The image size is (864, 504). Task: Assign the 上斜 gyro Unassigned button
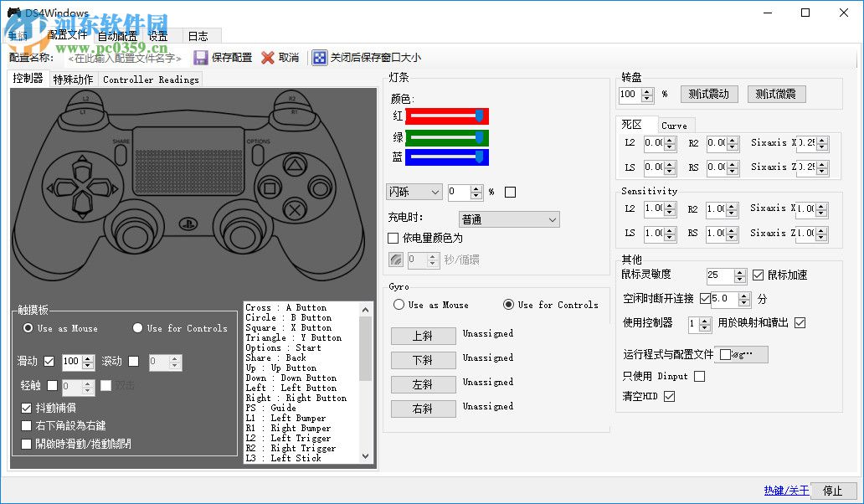point(423,336)
